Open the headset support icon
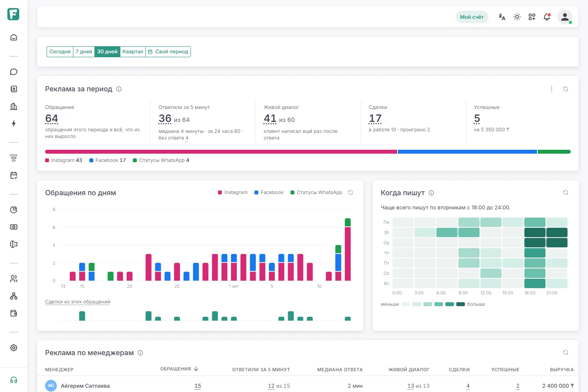 pyautogui.click(x=14, y=380)
